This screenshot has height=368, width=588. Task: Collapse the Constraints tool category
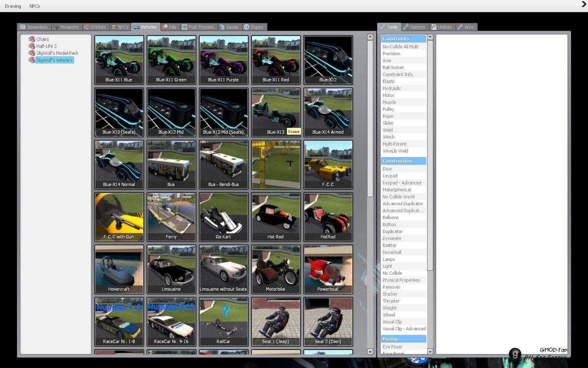[403, 39]
